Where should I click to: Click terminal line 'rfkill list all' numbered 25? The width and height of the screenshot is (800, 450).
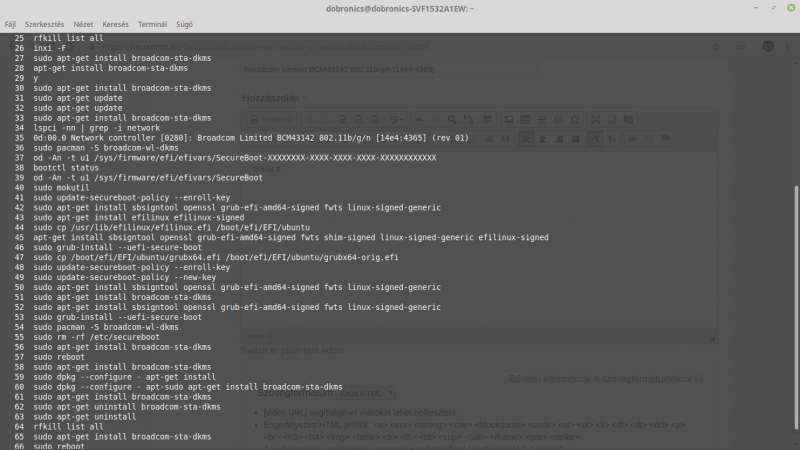68,38
